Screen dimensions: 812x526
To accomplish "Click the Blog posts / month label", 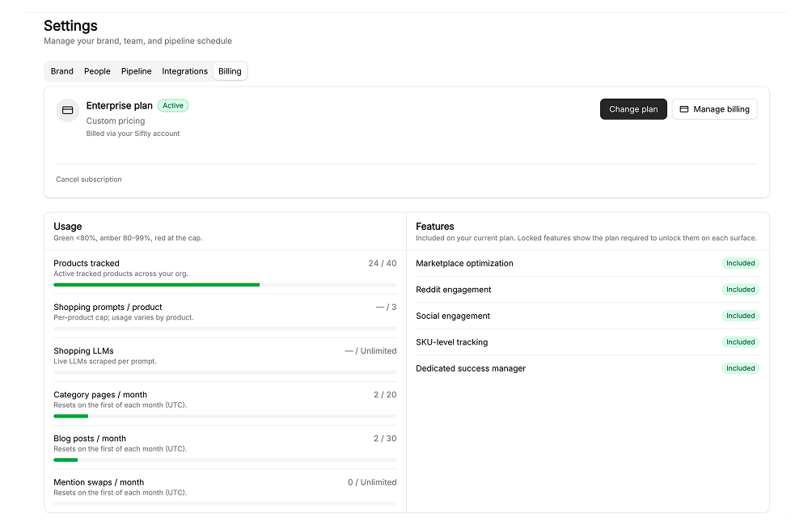I will pyautogui.click(x=90, y=439).
